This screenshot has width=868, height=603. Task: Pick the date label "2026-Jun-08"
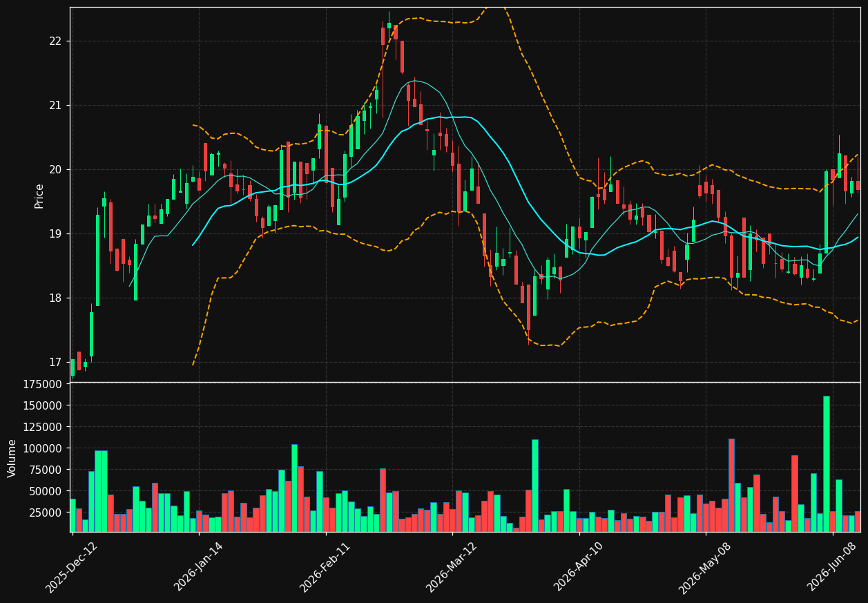pyautogui.click(x=833, y=567)
